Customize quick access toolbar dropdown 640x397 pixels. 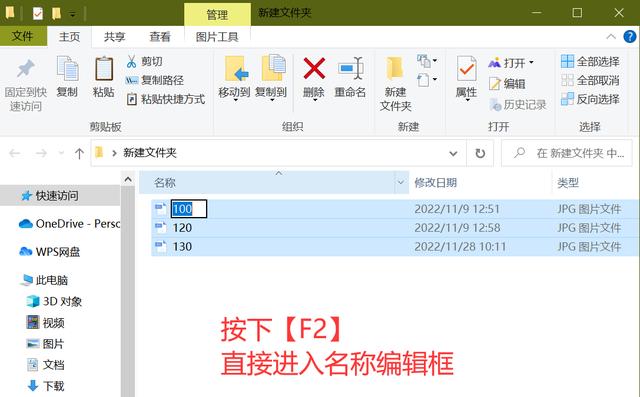[x=72, y=15]
